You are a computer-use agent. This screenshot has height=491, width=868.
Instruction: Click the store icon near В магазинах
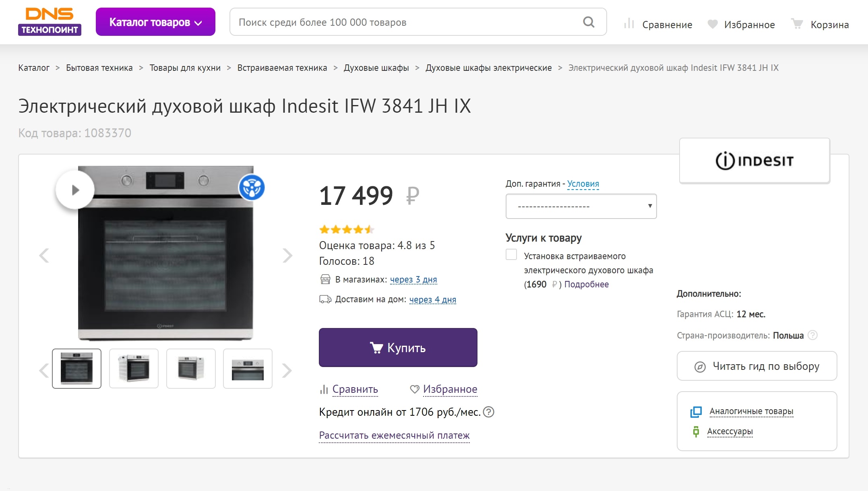click(x=325, y=279)
